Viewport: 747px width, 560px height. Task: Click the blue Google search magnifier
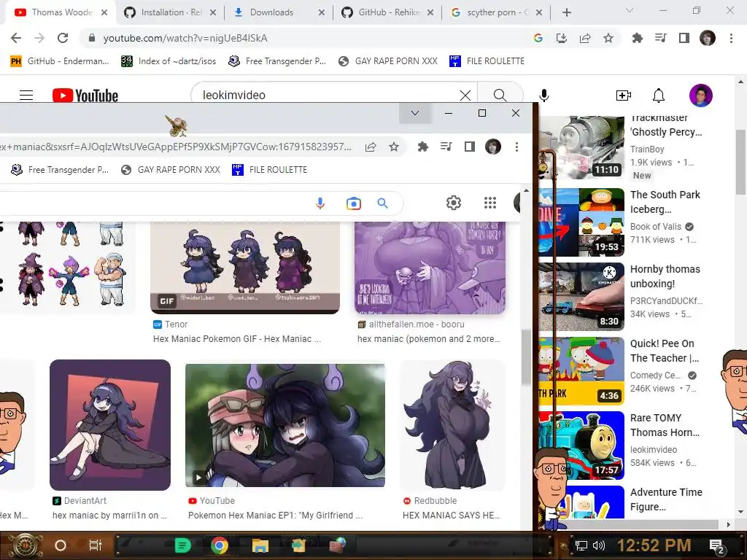click(x=382, y=203)
